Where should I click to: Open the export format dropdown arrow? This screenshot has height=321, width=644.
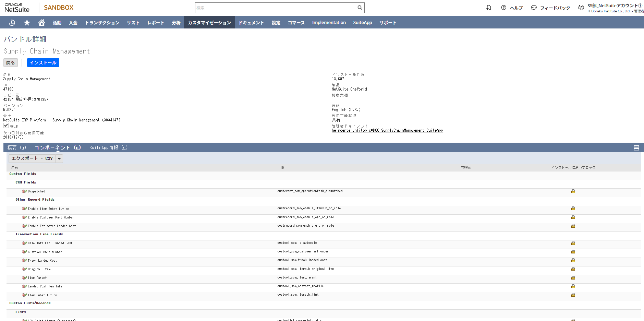(59, 158)
